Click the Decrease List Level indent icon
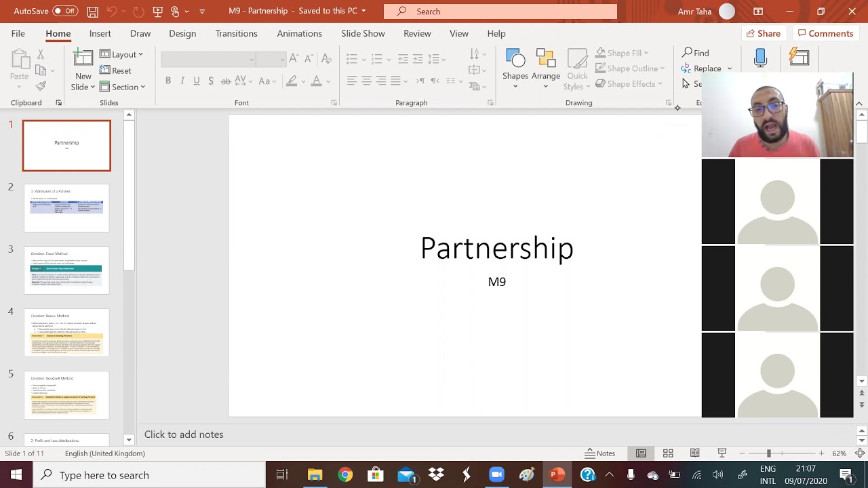The height and width of the screenshot is (488, 868). 403,59
